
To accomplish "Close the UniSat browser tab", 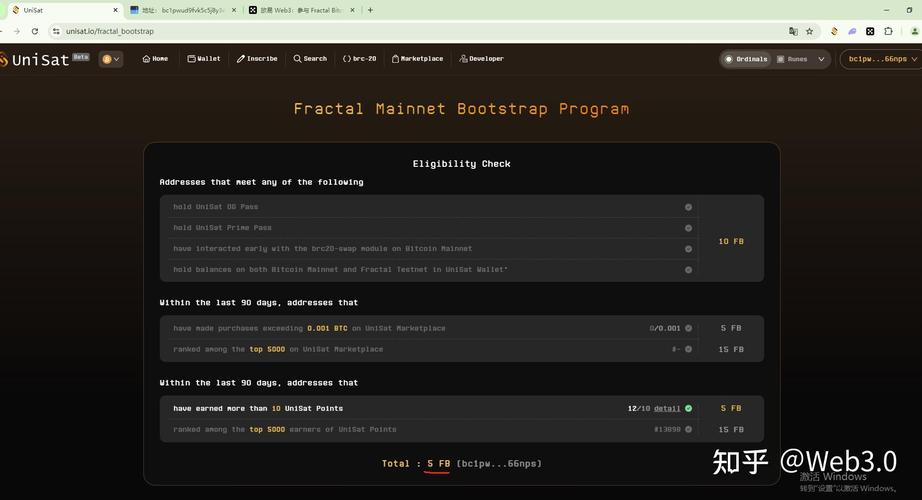I will click(x=115, y=10).
